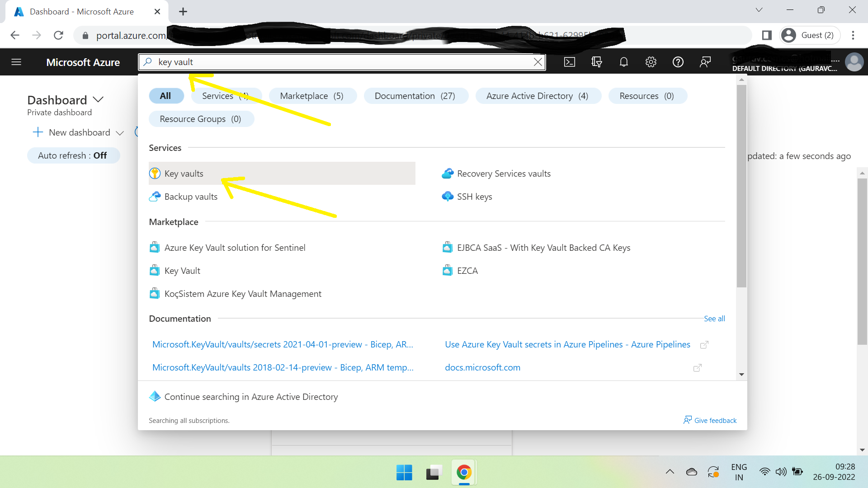Open the Azure portal hamburger menu
The height and width of the screenshot is (488, 868).
16,62
